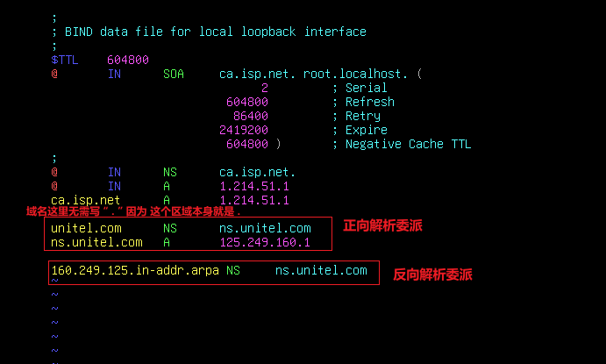
Task: Click ca.isp.net hostname at line start
Action: 85,200
